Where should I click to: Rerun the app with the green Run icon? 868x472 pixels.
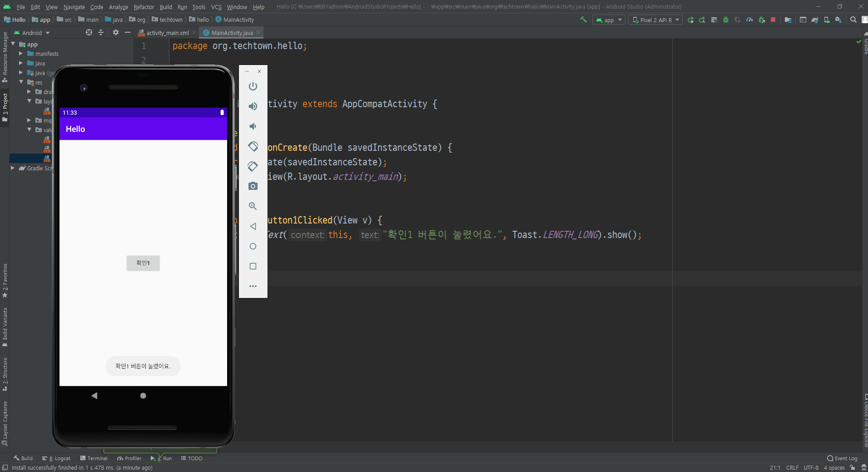(x=690, y=20)
